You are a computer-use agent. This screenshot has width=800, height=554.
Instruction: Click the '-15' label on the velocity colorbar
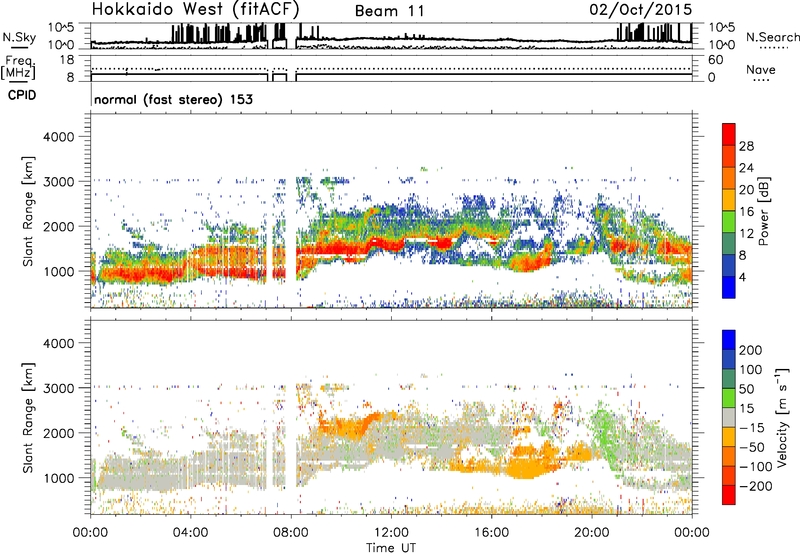coord(752,428)
